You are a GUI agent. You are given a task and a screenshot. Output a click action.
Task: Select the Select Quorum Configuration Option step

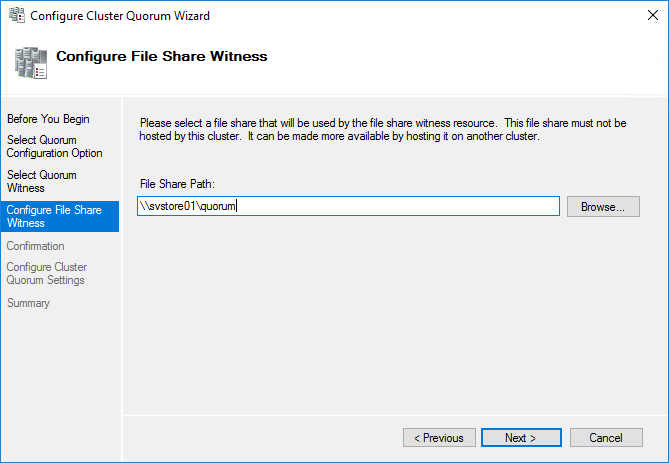[x=54, y=146]
